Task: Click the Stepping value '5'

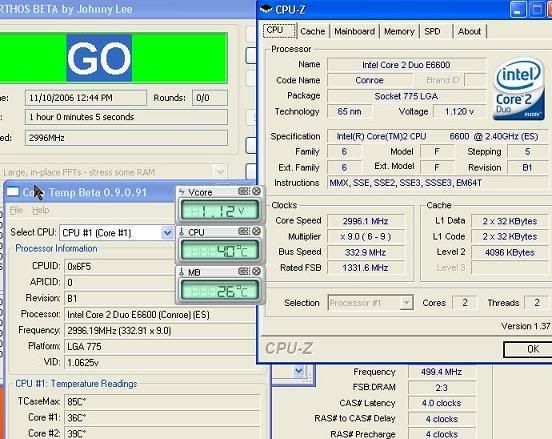Action: point(527,152)
